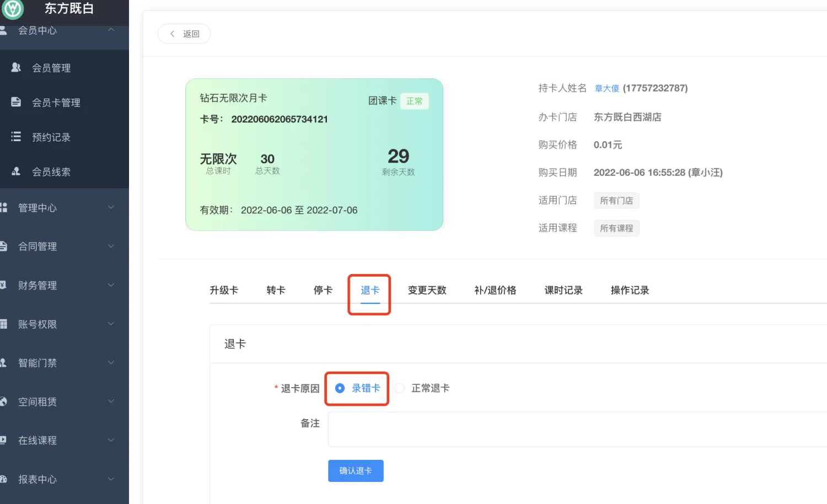Click the 会员卡管理 document icon
The height and width of the screenshot is (504, 827).
(16, 102)
